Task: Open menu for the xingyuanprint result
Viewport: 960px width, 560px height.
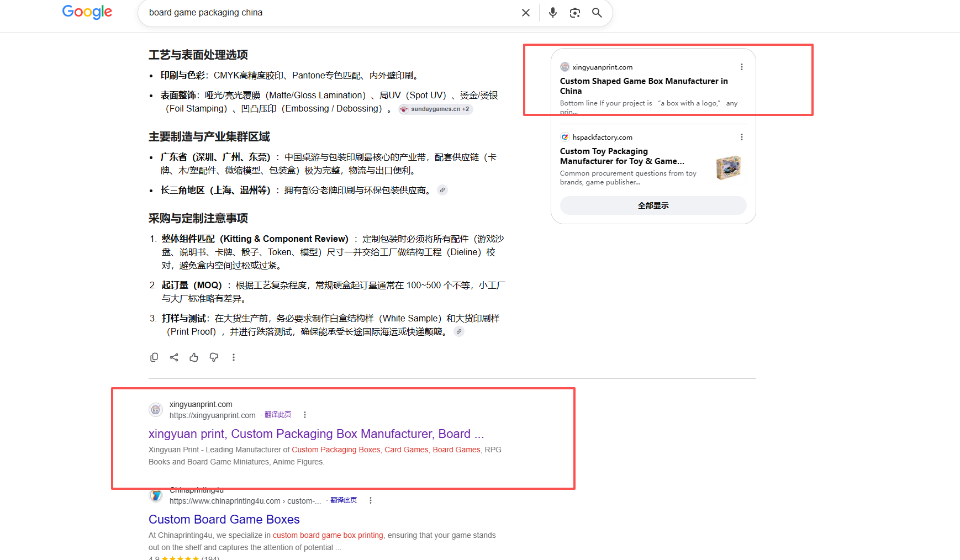Action: 305,415
